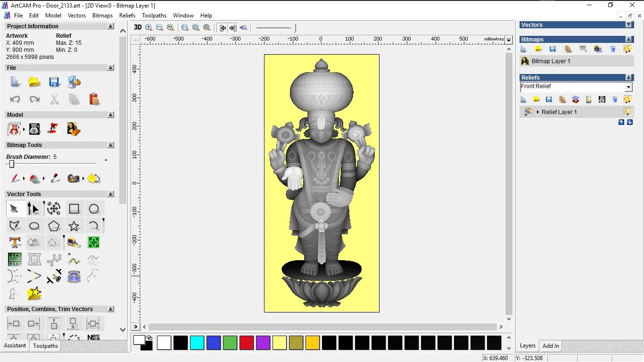Pick the cyan color swatch

[x=197, y=343]
